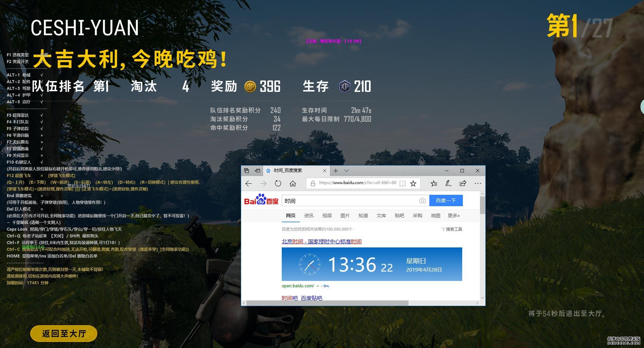Click the address bar lock icon
The height and width of the screenshot is (348, 644).
[313, 183]
